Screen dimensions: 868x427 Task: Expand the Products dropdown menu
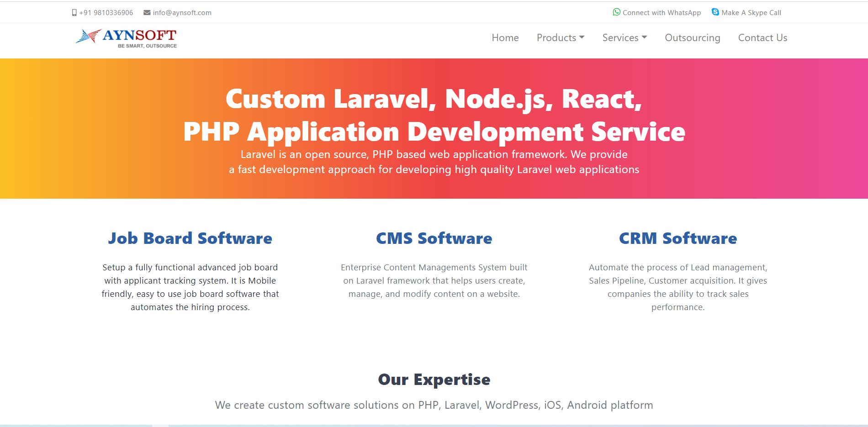tap(561, 38)
